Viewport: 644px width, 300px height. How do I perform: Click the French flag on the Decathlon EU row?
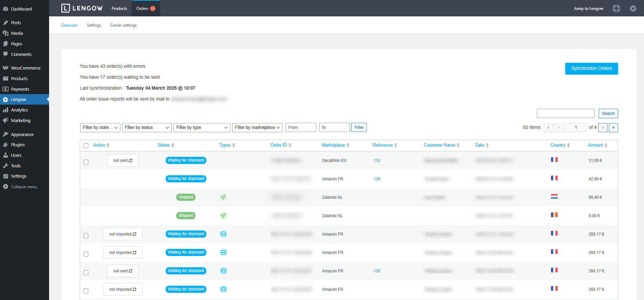click(x=554, y=160)
